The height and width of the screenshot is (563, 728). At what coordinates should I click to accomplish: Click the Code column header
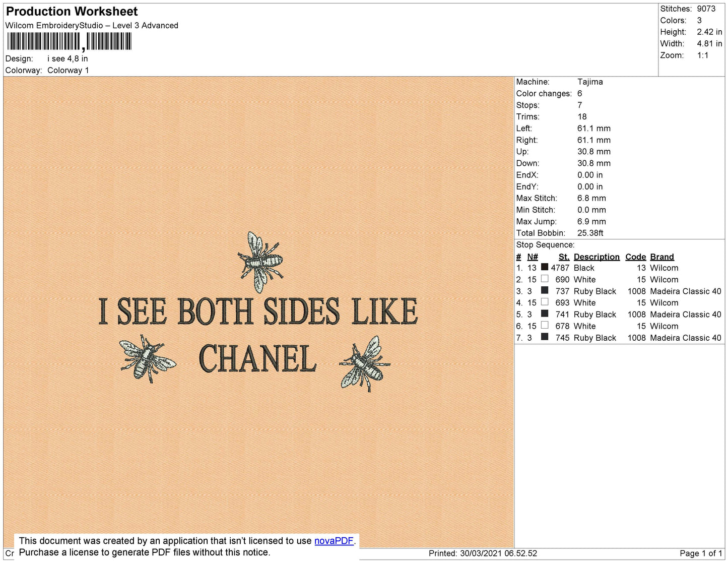pos(635,257)
